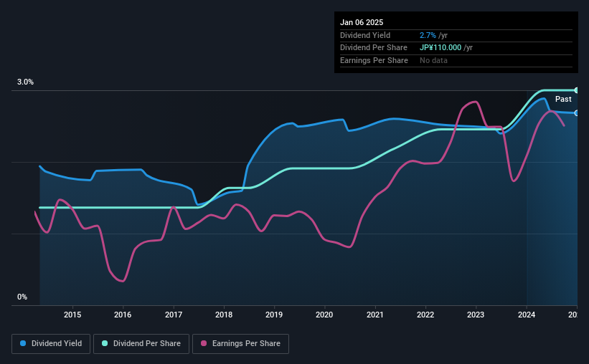
Task: Click the 0% y-axis label
Action: pos(22,297)
